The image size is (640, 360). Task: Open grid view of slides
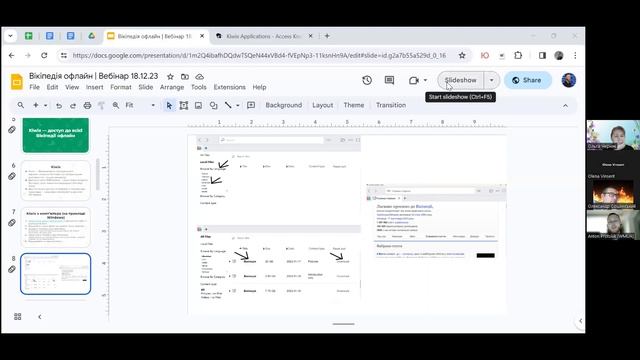[18, 317]
